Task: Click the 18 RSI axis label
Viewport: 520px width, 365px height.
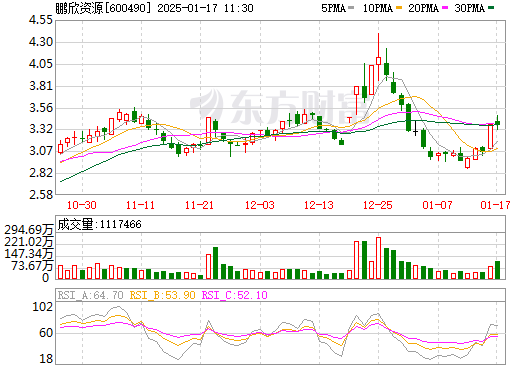Action: click(x=46, y=359)
